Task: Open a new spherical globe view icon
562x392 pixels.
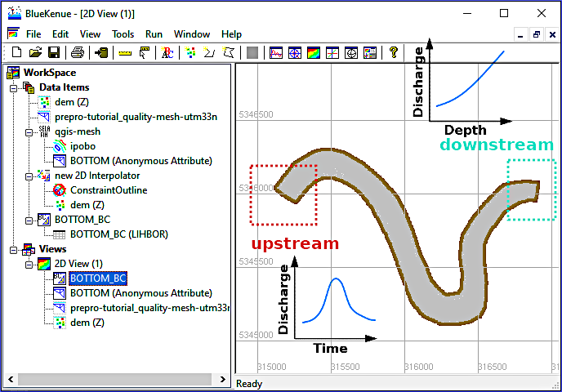Action: [x=351, y=53]
